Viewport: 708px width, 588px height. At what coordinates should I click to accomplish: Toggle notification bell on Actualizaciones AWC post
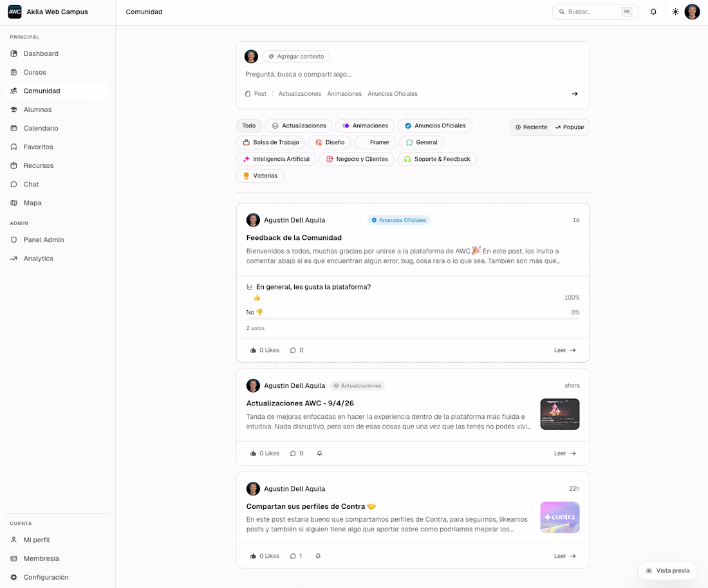[319, 453]
